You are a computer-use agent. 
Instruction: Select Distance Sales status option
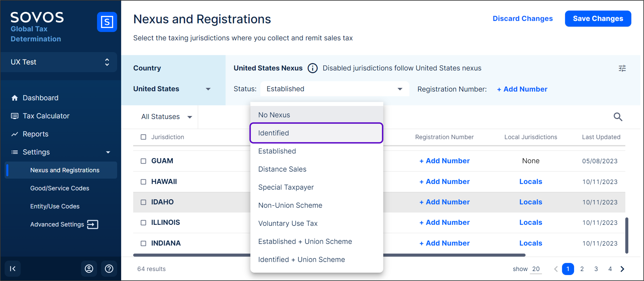(x=317, y=169)
